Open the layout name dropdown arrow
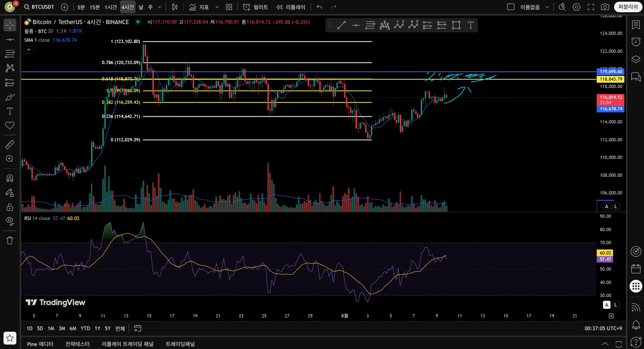Viewport: 644px width, 349px height. click(x=547, y=7)
